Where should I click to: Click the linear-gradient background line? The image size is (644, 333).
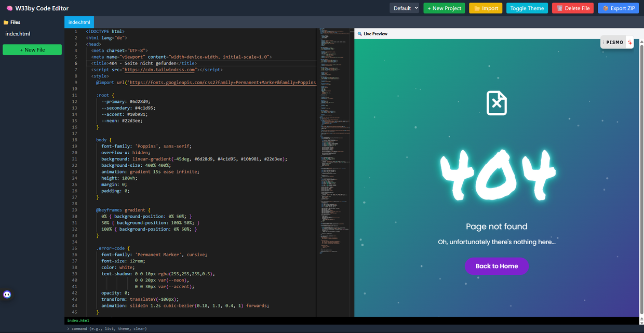coord(194,159)
